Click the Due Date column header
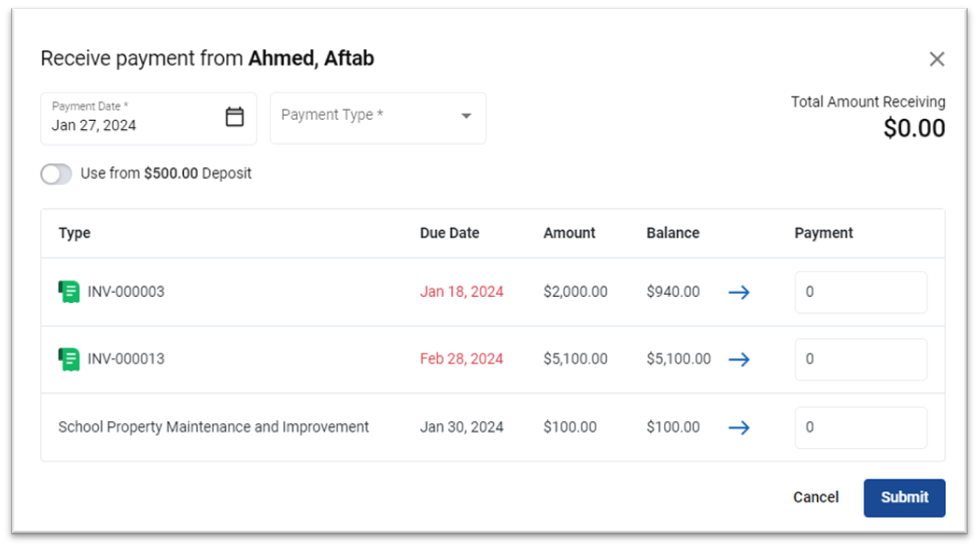 coord(450,233)
